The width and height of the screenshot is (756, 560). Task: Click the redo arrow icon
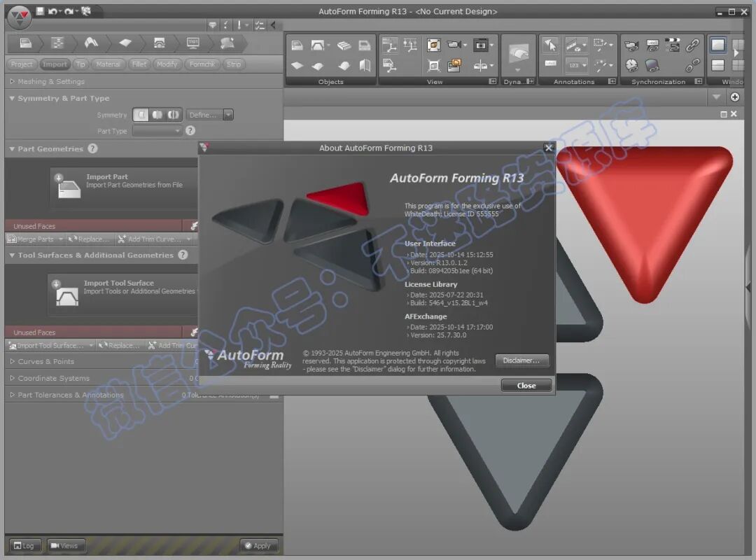pos(69,11)
